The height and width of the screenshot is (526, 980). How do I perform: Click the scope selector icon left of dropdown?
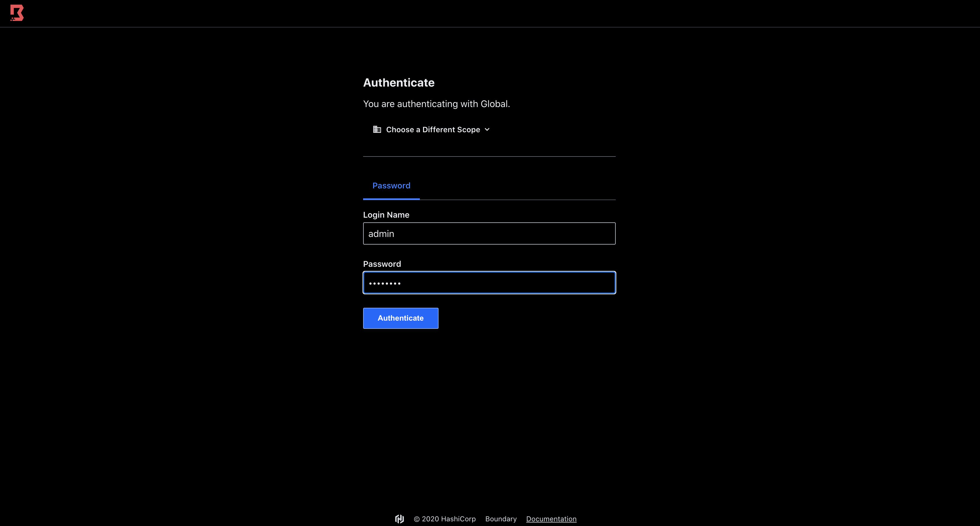[377, 129]
